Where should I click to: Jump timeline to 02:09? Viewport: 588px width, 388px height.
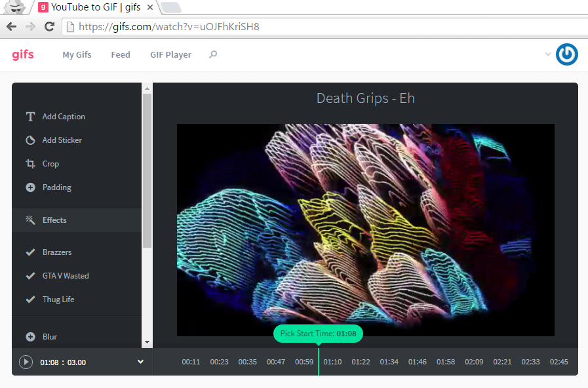coord(474,362)
